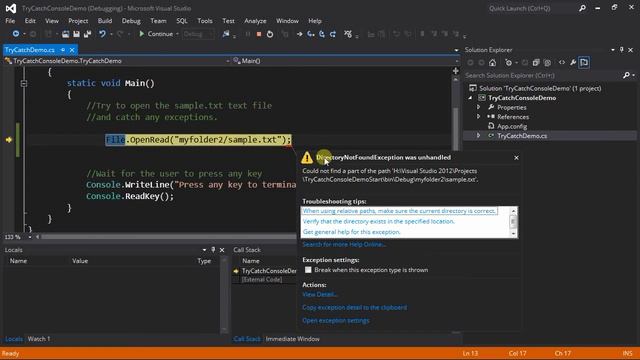Viewport: 640px width, 360px height.
Task: Select App.config in Solution Explorer
Action: (512, 126)
